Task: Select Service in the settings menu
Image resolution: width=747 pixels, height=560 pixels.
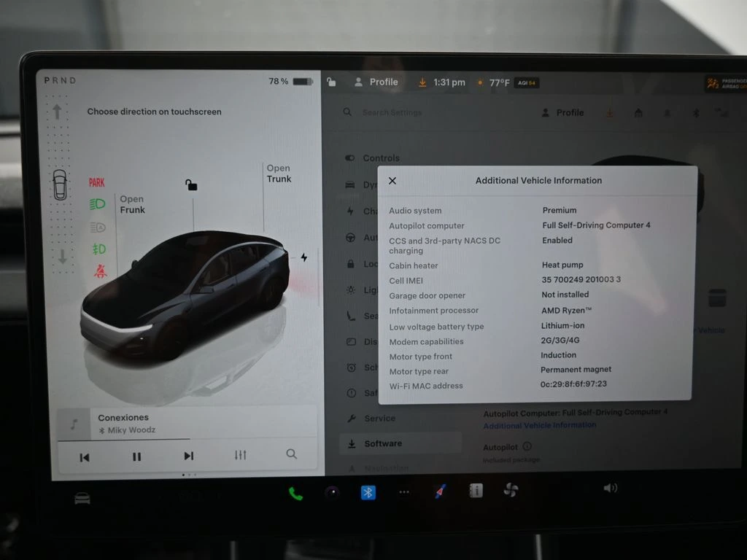Action: [x=379, y=419]
